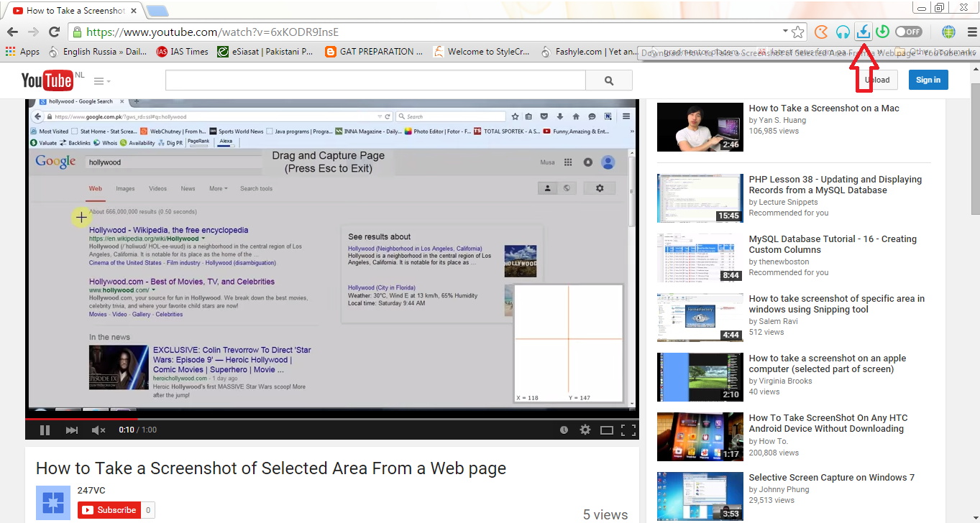Image resolution: width=980 pixels, height=523 pixels.
Task: Click the browser Forward arrow
Action: click(33, 32)
